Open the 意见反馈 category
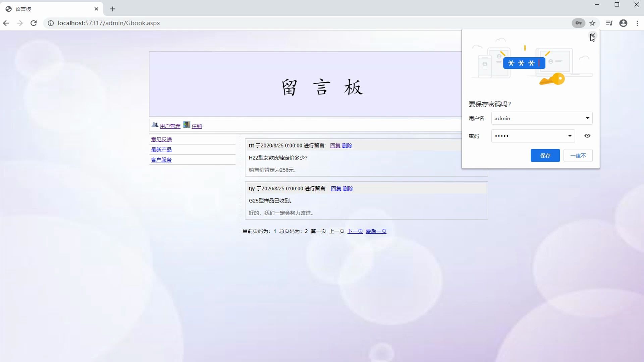Viewport: 644px width, 362px height. pos(161,139)
